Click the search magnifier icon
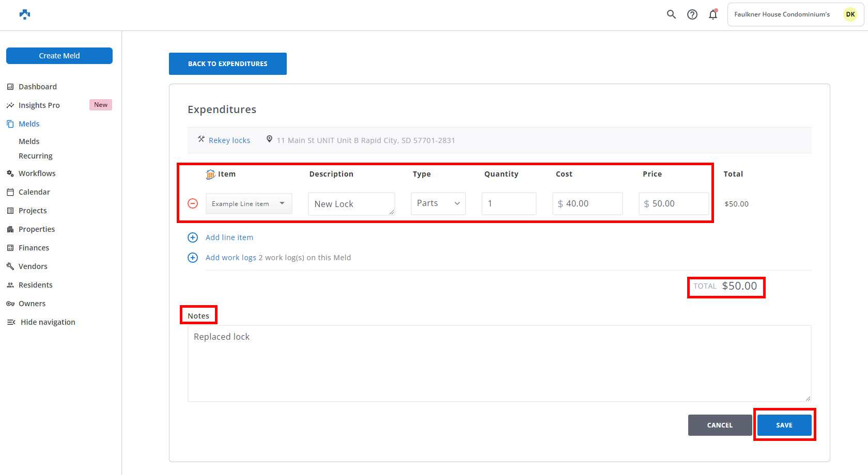868x475 pixels. pos(671,14)
